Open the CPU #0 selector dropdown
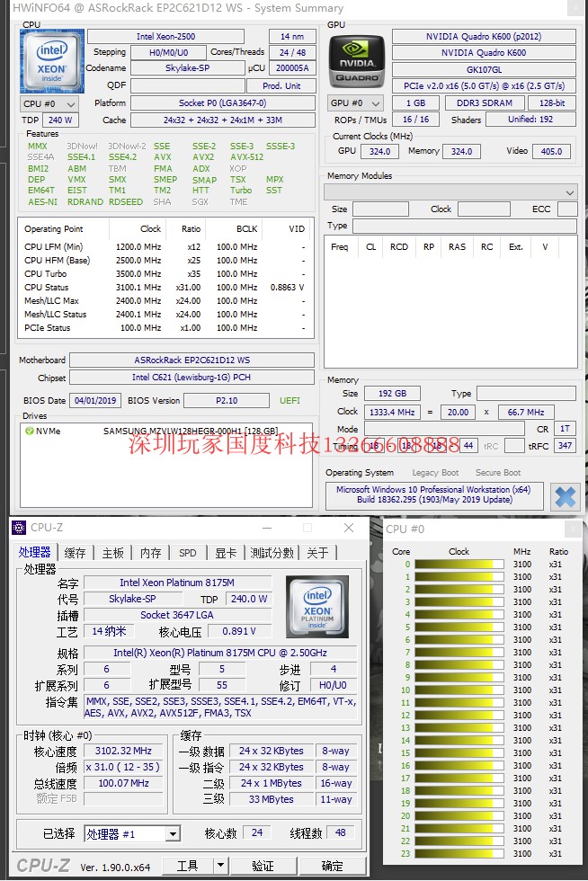The image size is (588, 881). [x=49, y=104]
